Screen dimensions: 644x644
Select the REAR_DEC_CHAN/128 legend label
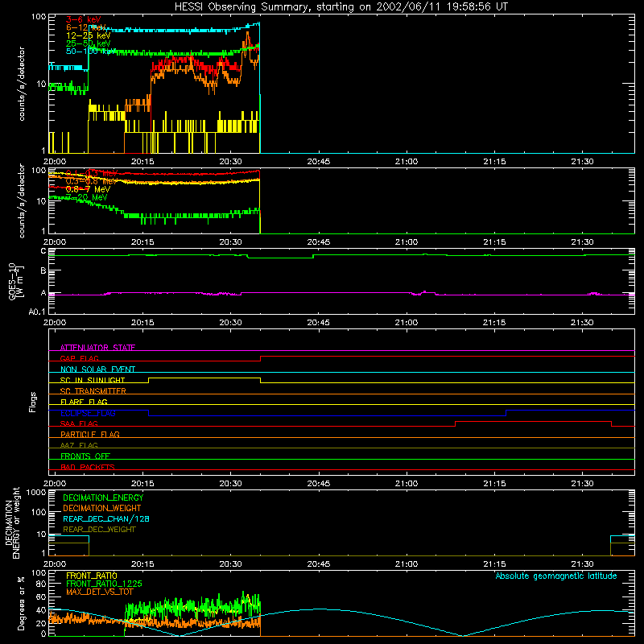106,518
